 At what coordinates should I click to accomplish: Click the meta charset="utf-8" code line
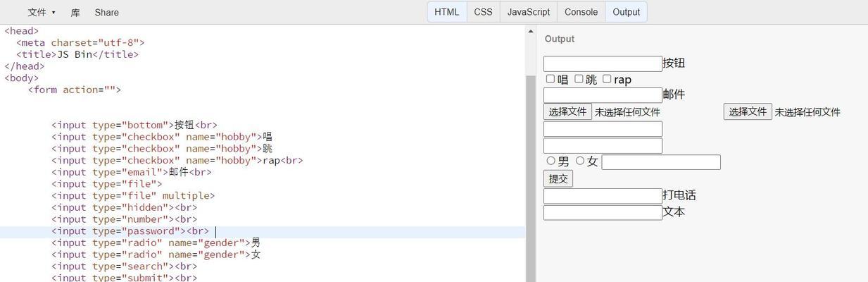click(x=80, y=42)
